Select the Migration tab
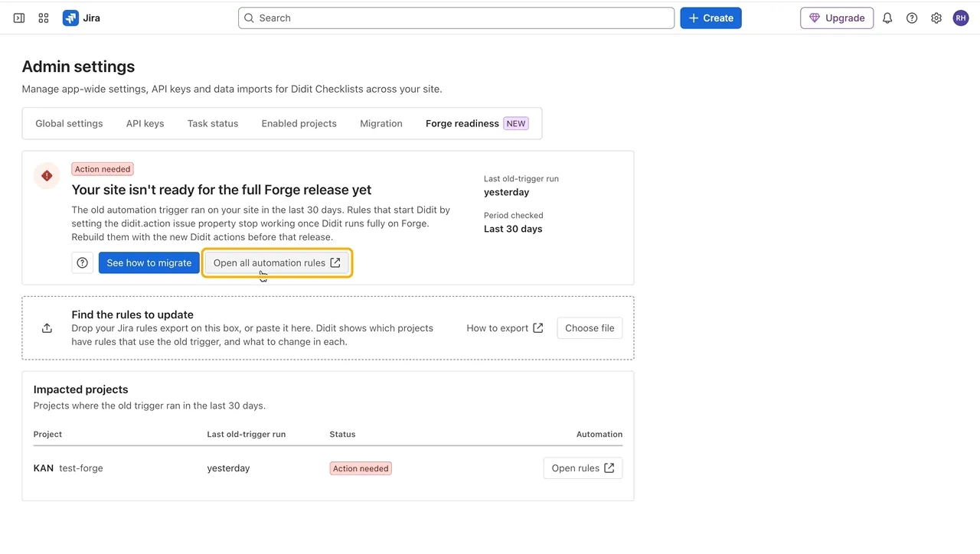This screenshot has height=554, width=980. 381,123
